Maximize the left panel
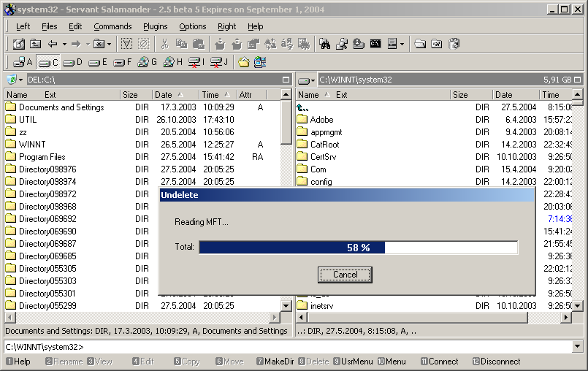This screenshot has height=371, width=588. coord(286,80)
